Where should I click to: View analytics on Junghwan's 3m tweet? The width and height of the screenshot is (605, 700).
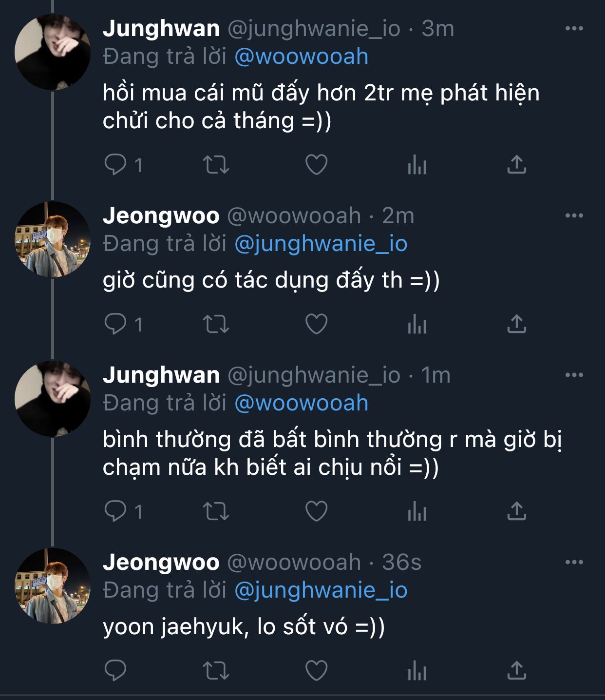pos(416,165)
